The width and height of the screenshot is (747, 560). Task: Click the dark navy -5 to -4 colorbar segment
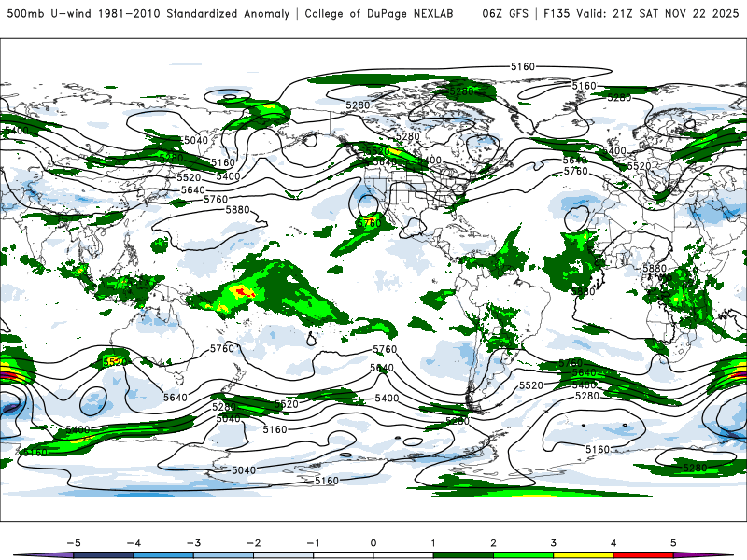104,555
